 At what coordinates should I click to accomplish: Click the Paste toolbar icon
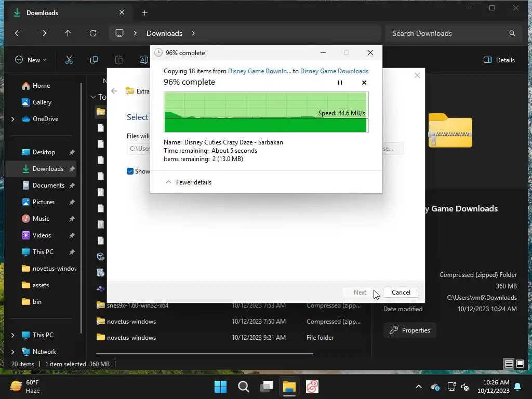point(119,60)
